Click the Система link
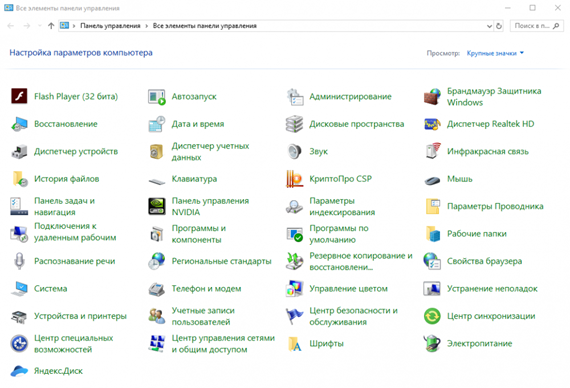Screen dimensions: 570x388 51,289
